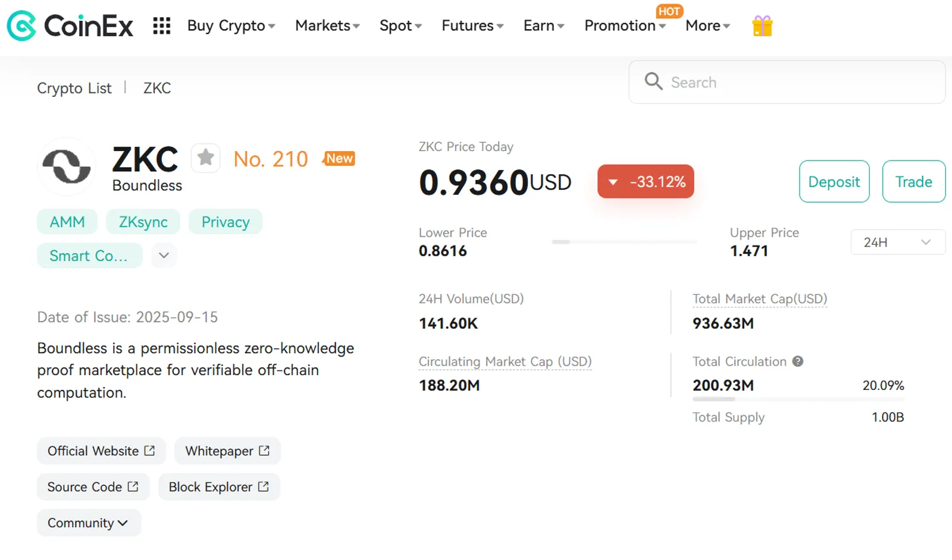Select the Privacy tag
This screenshot has height=560, width=952.
pos(226,222)
